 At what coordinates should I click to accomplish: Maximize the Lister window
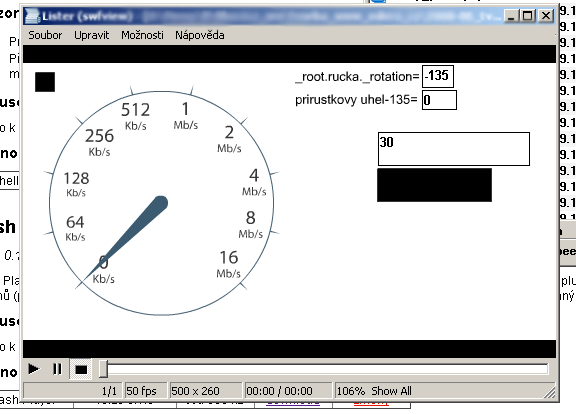coord(528,16)
